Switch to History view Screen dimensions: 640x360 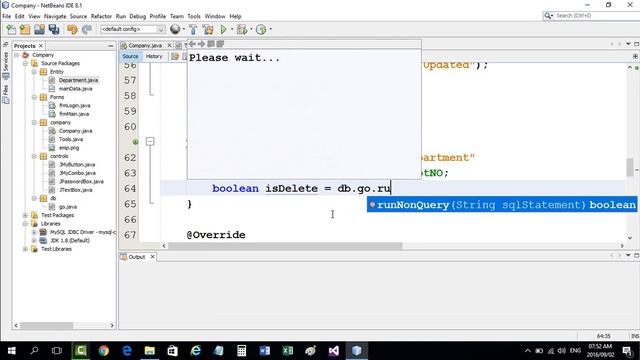[154, 56]
